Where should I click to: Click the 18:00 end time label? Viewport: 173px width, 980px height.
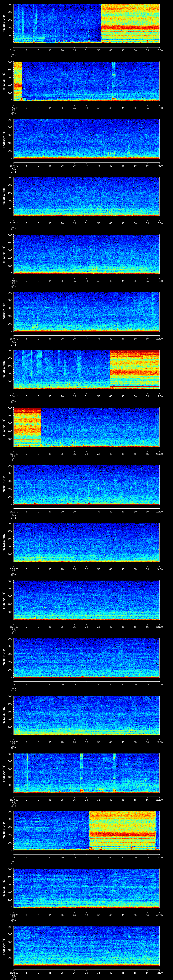click(x=159, y=223)
